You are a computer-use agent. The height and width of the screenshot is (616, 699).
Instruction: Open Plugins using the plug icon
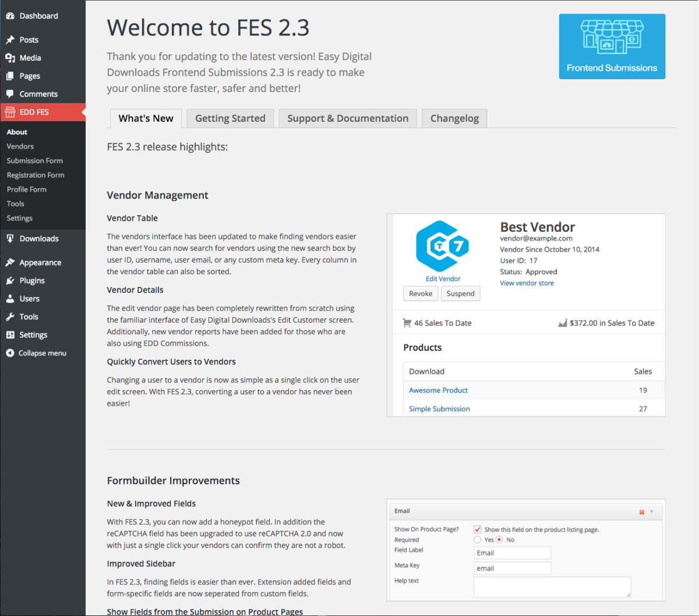[10, 281]
